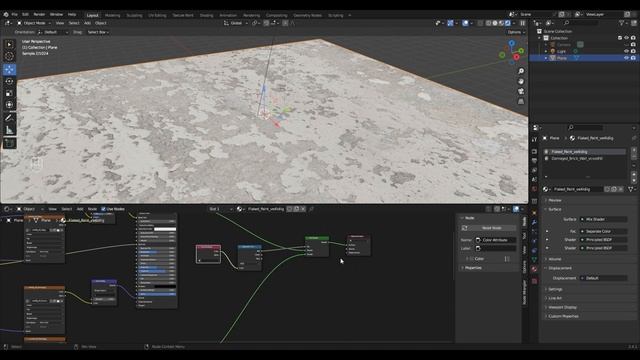This screenshot has width=640, height=360.
Task: Open the Output properties tab icon
Action: [534, 160]
